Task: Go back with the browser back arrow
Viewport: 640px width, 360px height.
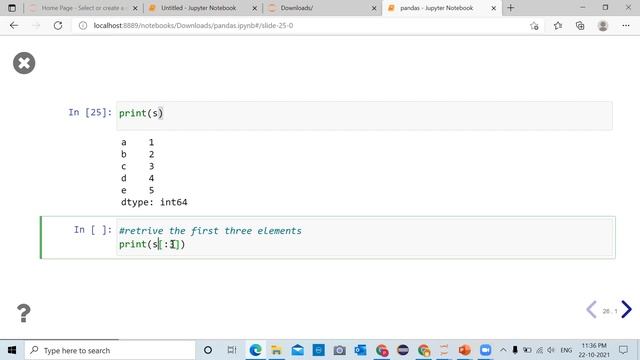Action: (14, 25)
